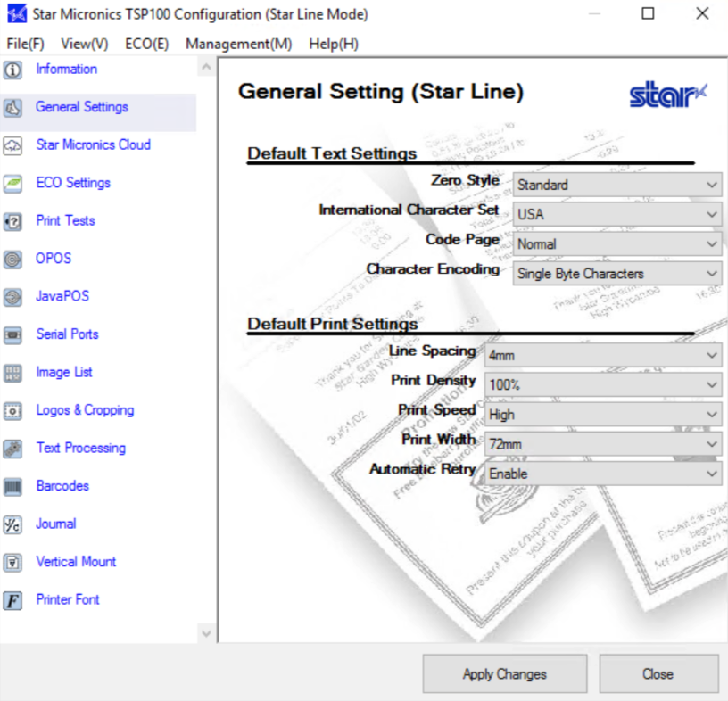Open the ECO(E) menu
Screen dimensions: 728x701
click(146, 44)
